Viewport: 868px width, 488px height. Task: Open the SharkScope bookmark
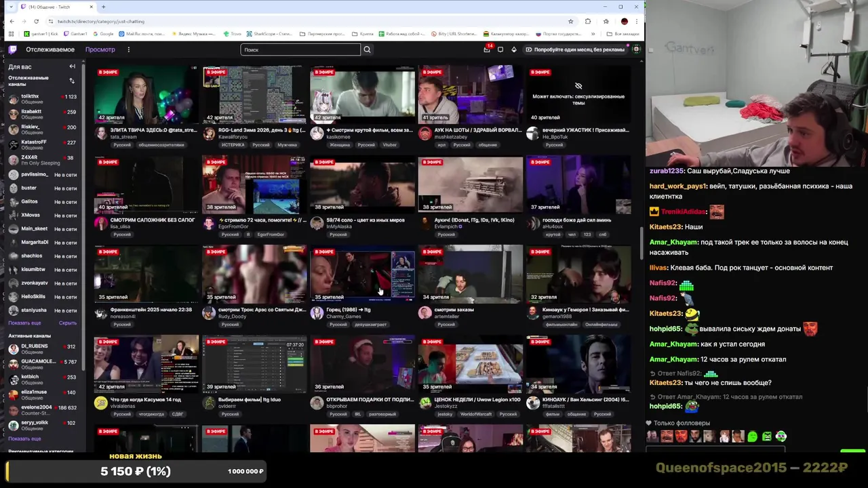pyautogui.click(x=269, y=34)
